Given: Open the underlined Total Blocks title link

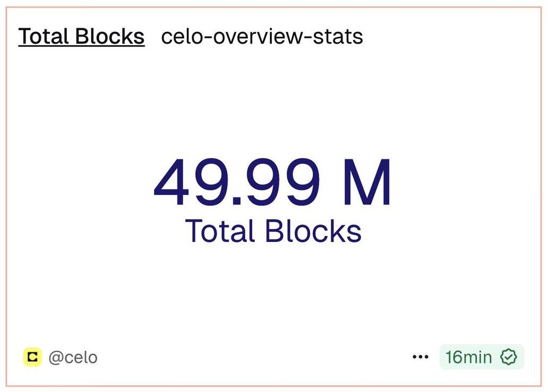Looking at the screenshot, I should (x=82, y=37).
